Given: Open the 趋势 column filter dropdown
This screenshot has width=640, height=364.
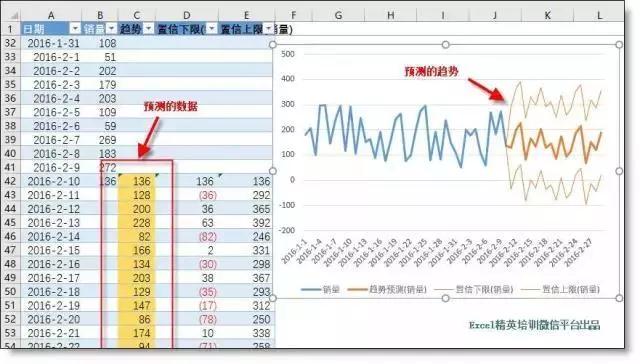Looking at the screenshot, I should point(149,29).
